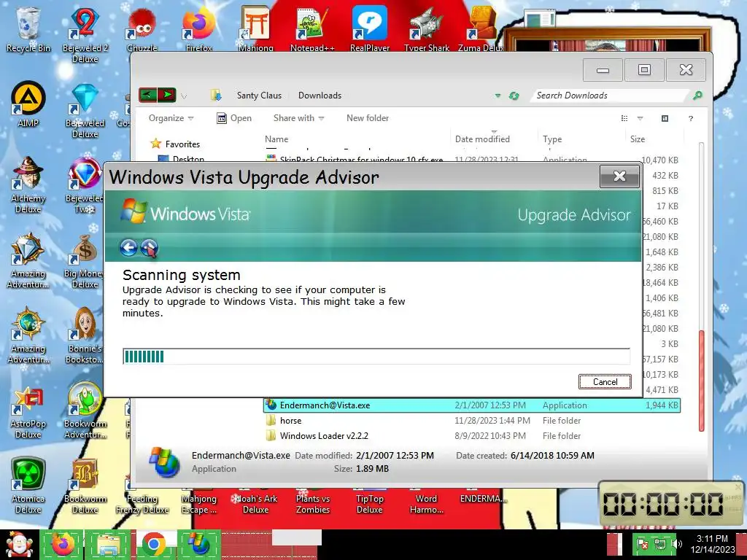Select Bejeweled Deluxe desktop shortcut
The width and height of the screenshot is (747, 560).
[85, 111]
